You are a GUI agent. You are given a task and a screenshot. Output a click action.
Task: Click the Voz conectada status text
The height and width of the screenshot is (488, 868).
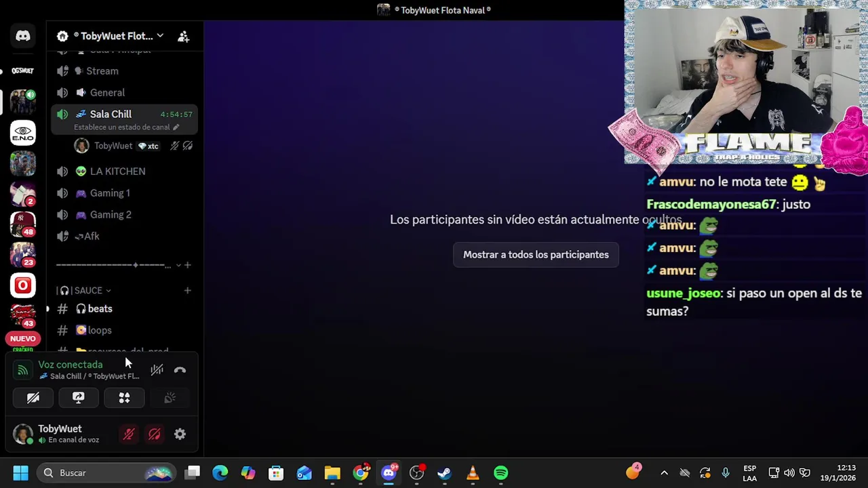click(71, 365)
